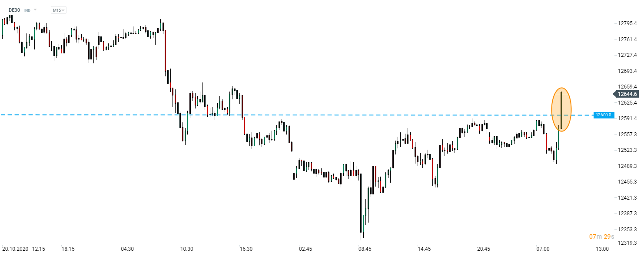Click the 07:00 time axis label
The height and width of the screenshot is (256, 644).
(543, 249)
